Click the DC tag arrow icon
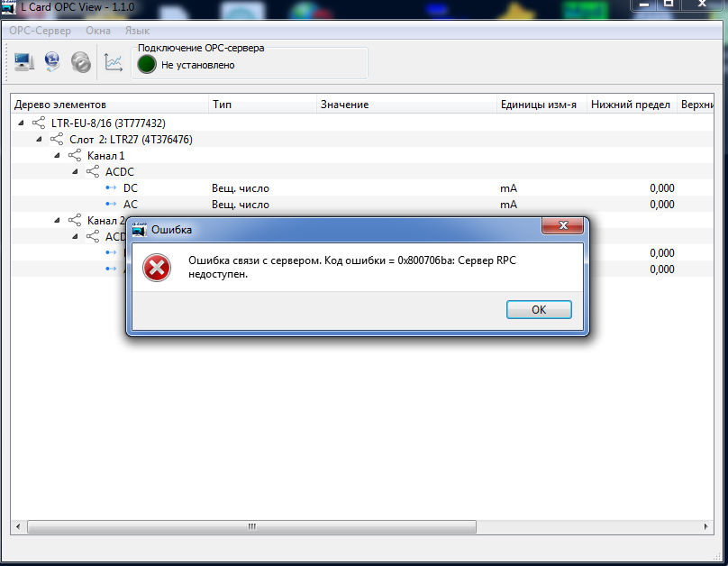728x566 pixels. (111, 188)
